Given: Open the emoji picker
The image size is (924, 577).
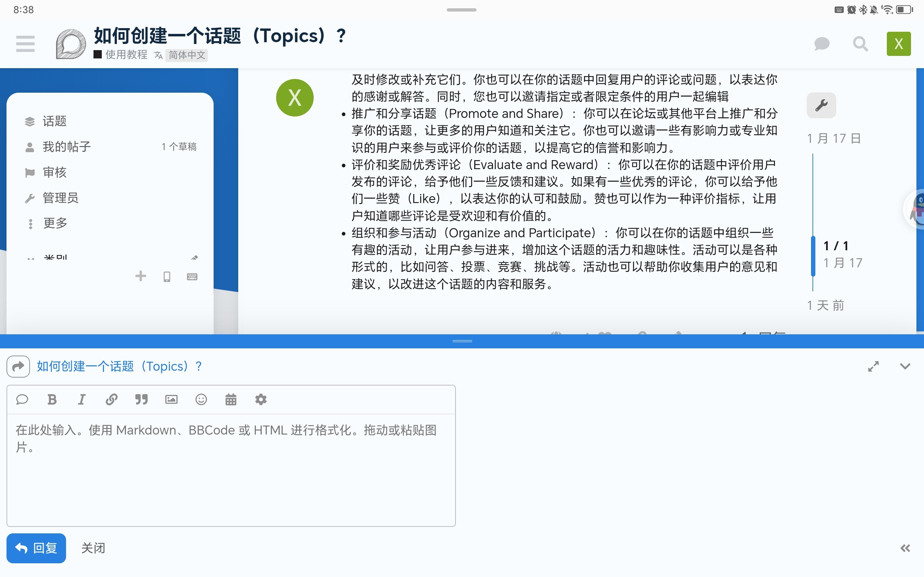Looking at the screenshot, I should pos(201,400).
